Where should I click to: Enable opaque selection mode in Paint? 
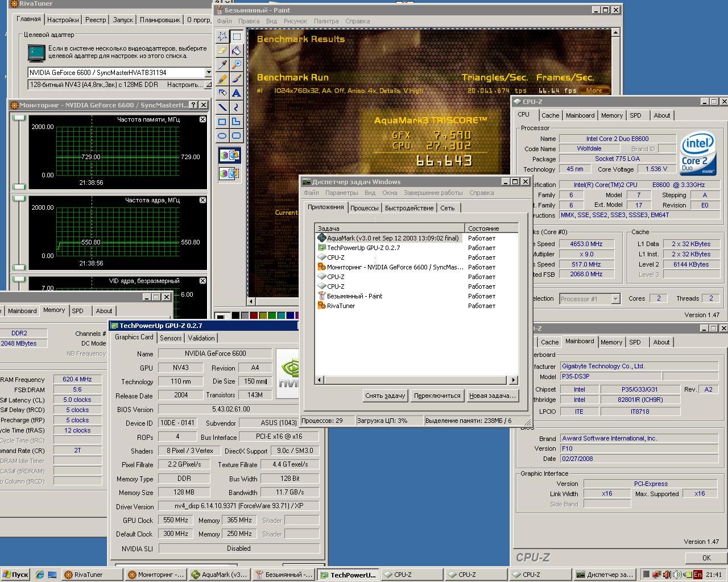(230, 155)
